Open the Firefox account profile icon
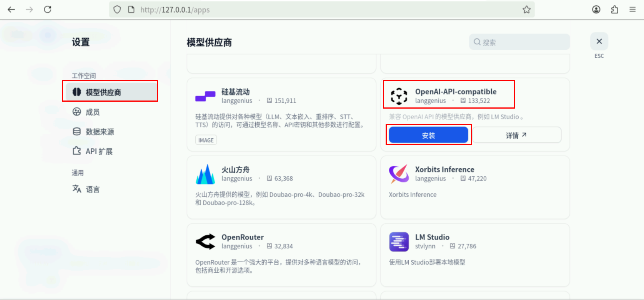The width and height of the screenshot is (644, 300). click(x=596, y=10)
